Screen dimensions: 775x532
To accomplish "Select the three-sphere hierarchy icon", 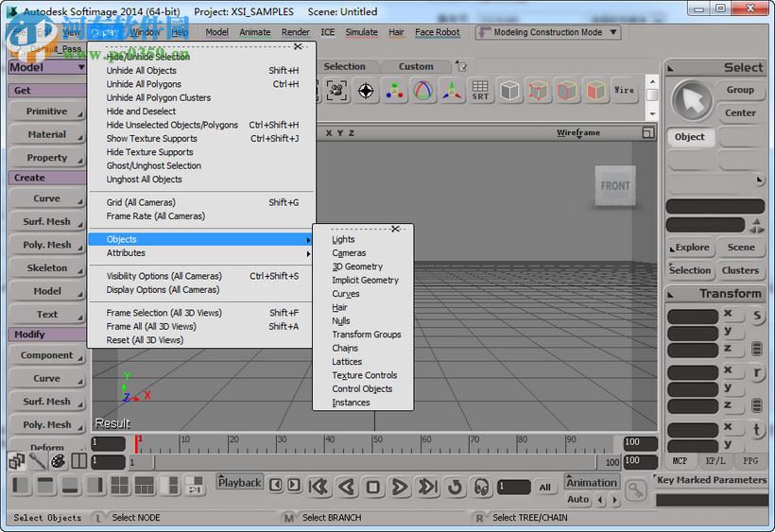I will coord(394,91).
